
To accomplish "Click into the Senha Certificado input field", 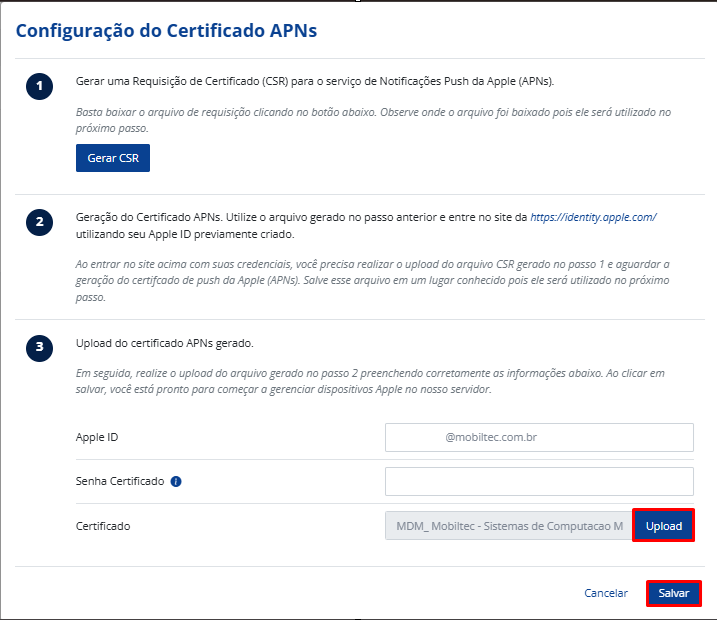I will pyautogui.click(x=539, y=481).
